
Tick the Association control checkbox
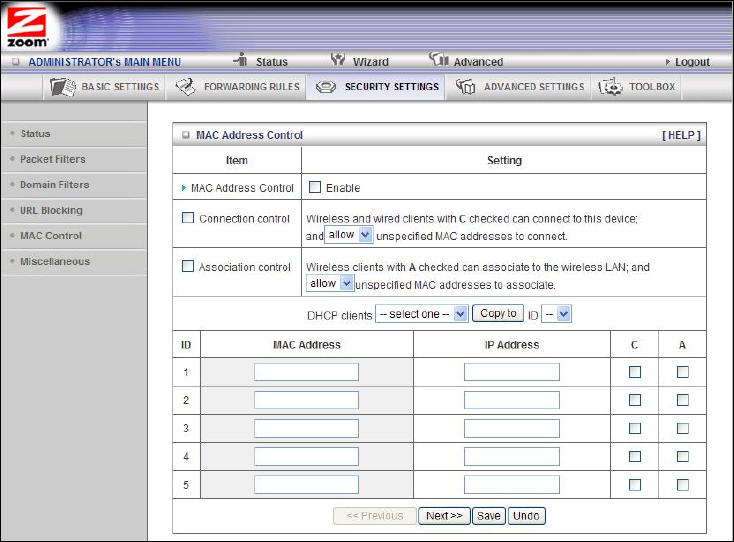pos(188,266)
